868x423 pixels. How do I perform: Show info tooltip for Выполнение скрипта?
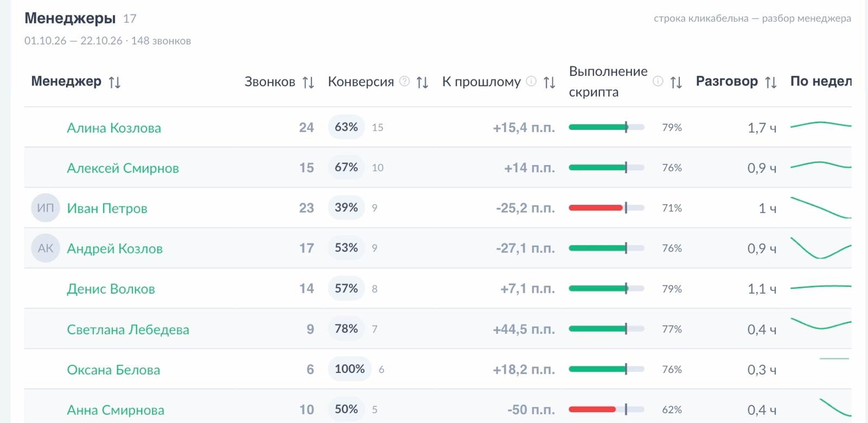pos(658,81)
